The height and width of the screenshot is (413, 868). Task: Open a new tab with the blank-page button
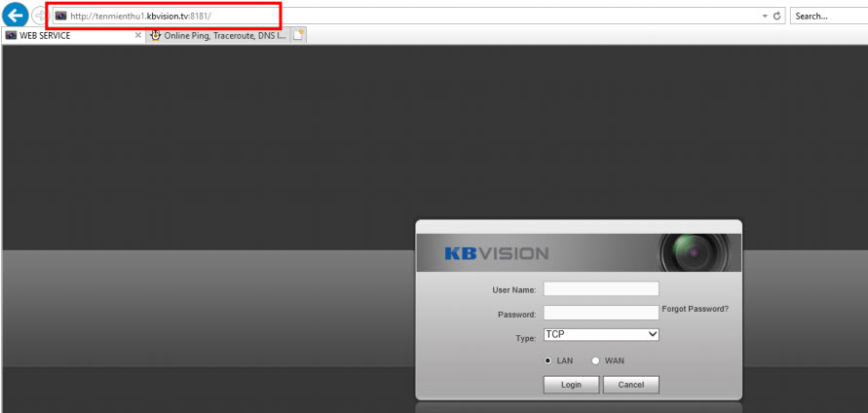click(298, 35)
